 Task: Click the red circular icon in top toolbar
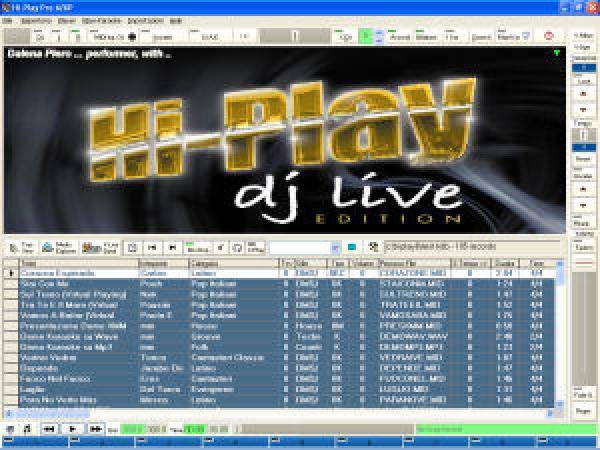(549, 36)
